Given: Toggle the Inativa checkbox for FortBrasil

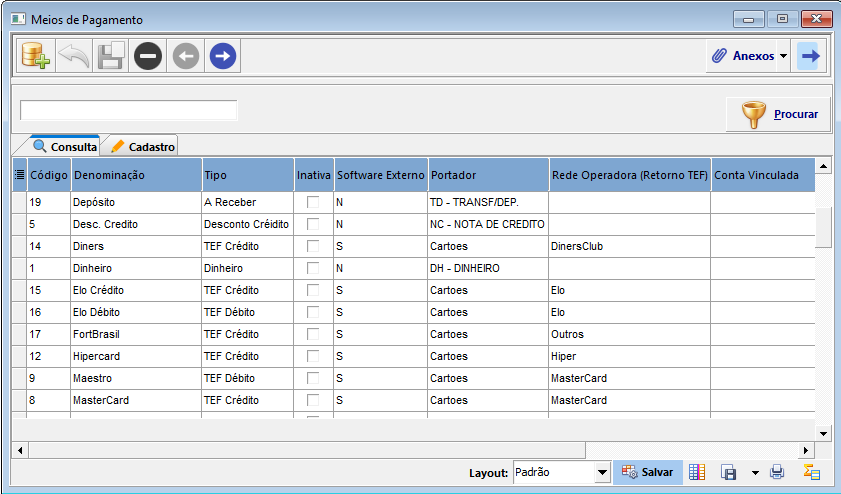Looking at the screenshot, I should [x=313, y=334].
